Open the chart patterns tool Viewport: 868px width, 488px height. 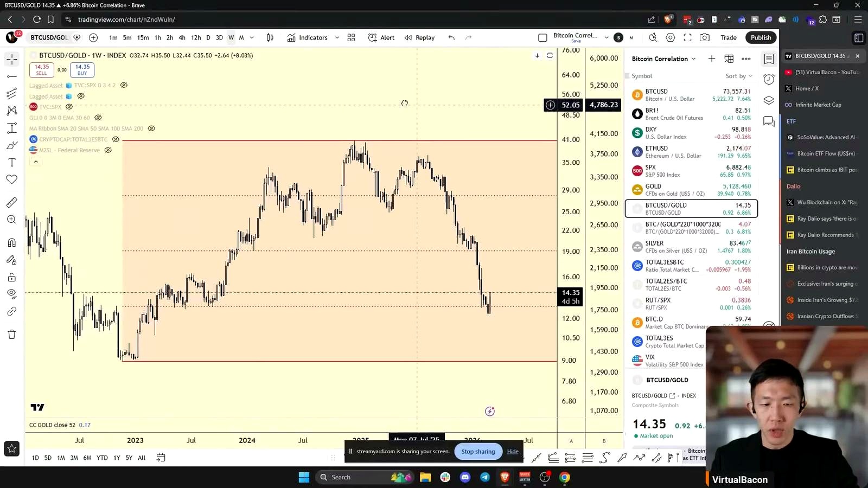12,111
